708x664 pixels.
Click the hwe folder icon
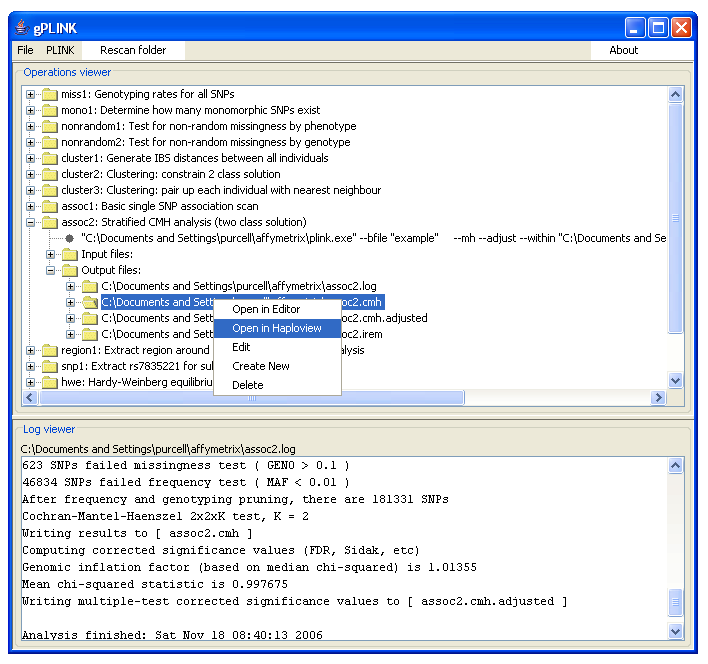pos(50,383)
